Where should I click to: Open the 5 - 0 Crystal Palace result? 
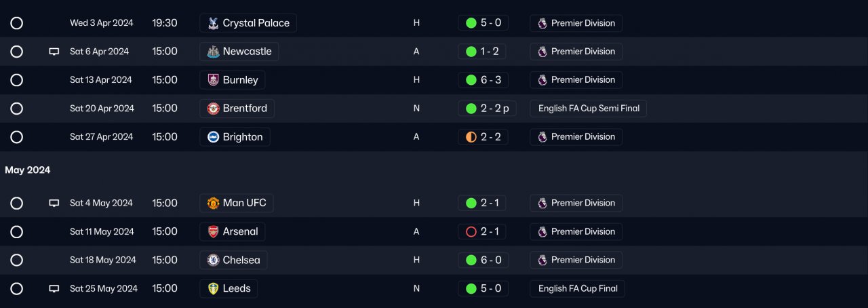tap(483, 23)
